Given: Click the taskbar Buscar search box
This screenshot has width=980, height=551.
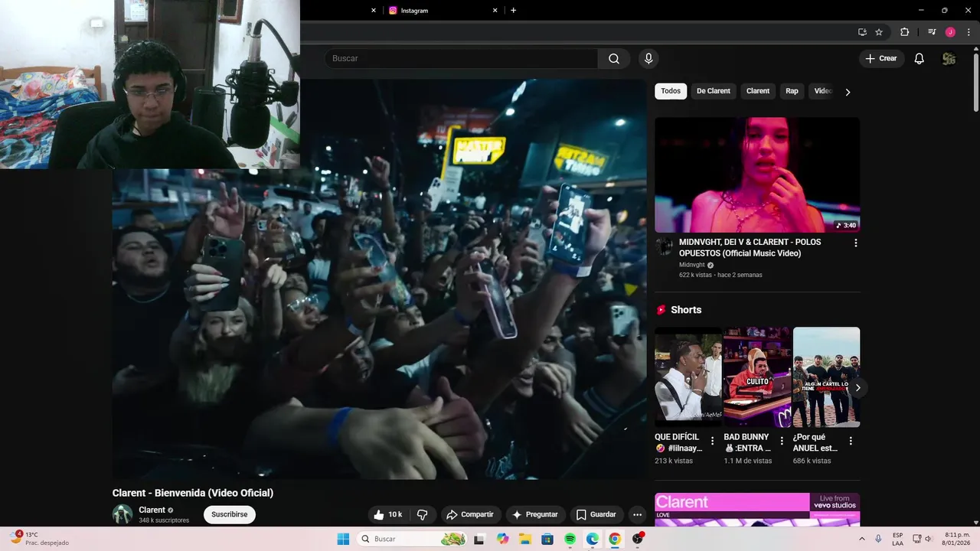Looking at the screenshot, I should tap(412, 539).
